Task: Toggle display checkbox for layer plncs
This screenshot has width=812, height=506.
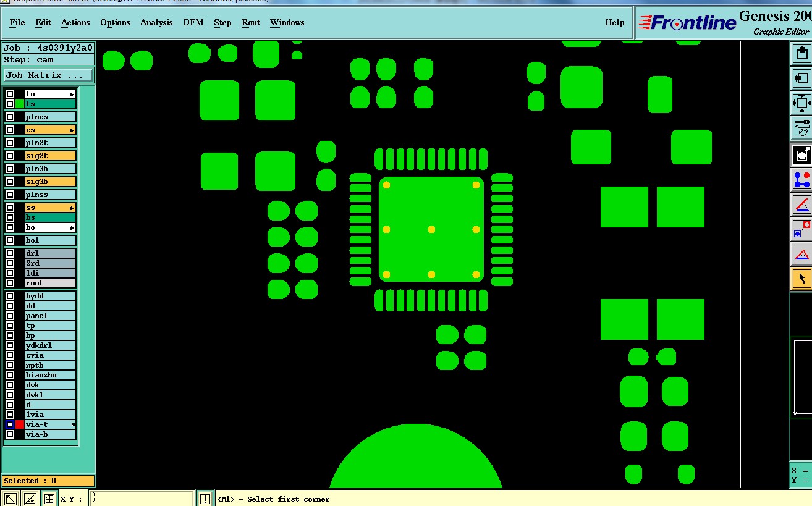Action: pyautogui.click(x=10, y=117)
